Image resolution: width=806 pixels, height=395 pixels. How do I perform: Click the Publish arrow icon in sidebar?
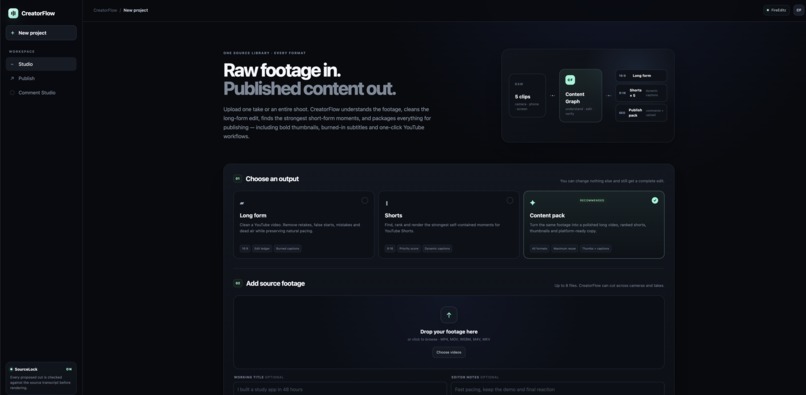tap(12, 78)
